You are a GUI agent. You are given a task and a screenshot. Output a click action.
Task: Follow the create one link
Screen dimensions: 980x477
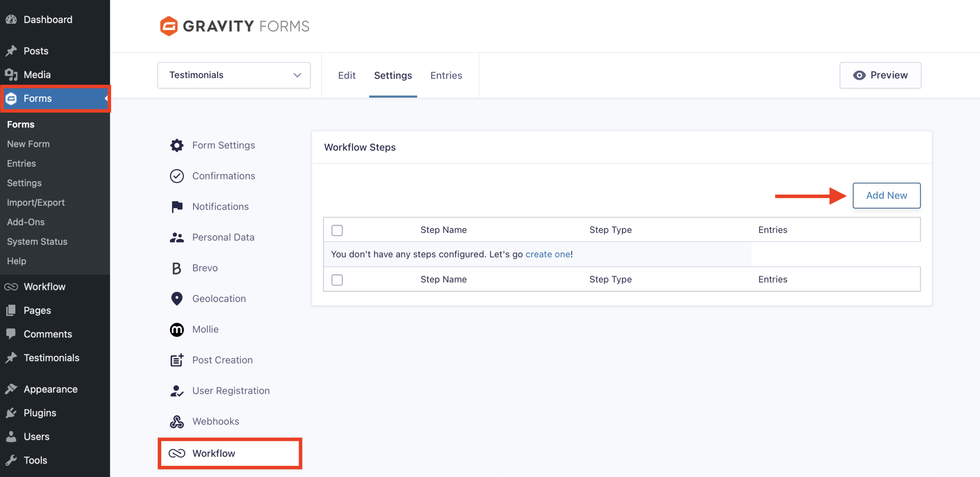point(547,254)
